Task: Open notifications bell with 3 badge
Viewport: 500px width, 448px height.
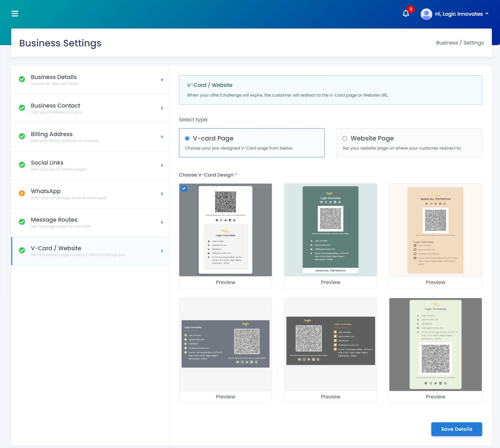Action: (x=406, y=13)
